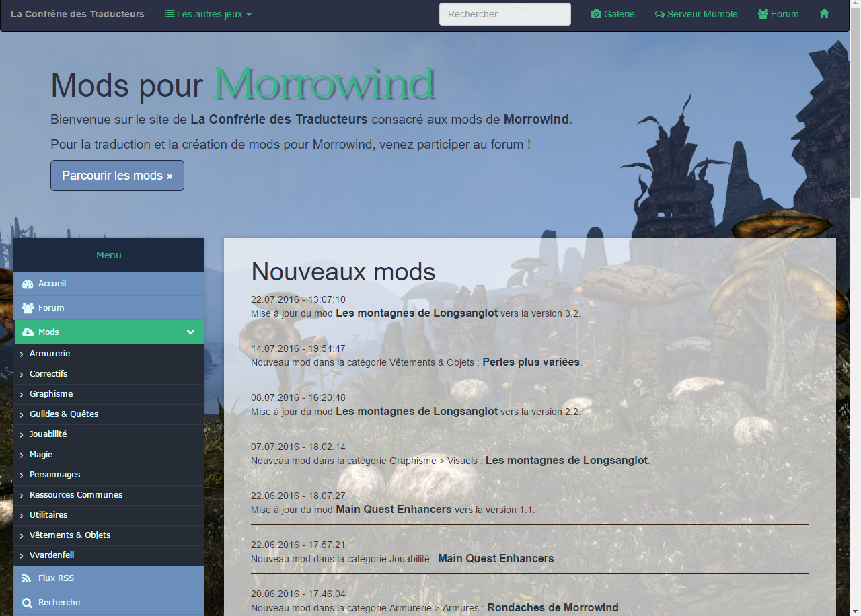This screenshot has height=616, width=861.
Task: Click the magnifier icon beside Recherche
Action: [27, 603]
